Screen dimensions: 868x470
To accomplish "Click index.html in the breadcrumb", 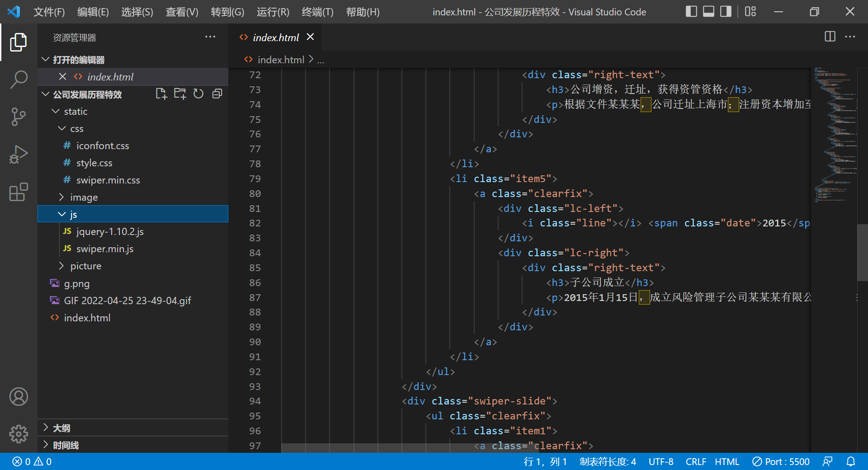I will tap(280, 60).
